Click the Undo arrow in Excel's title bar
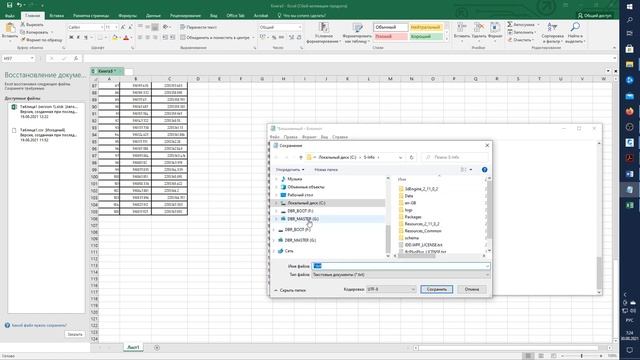 pyautogui.click(x=19, y=5)
